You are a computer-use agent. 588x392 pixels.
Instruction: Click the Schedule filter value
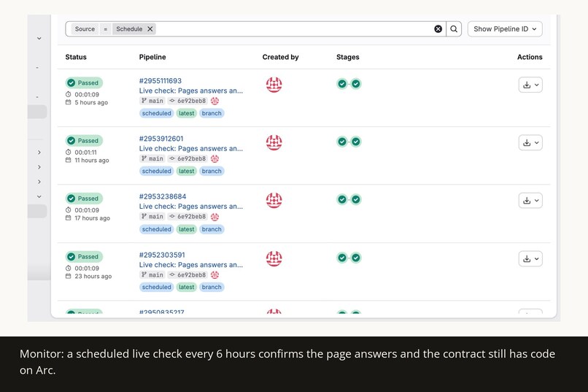(129, 29)
